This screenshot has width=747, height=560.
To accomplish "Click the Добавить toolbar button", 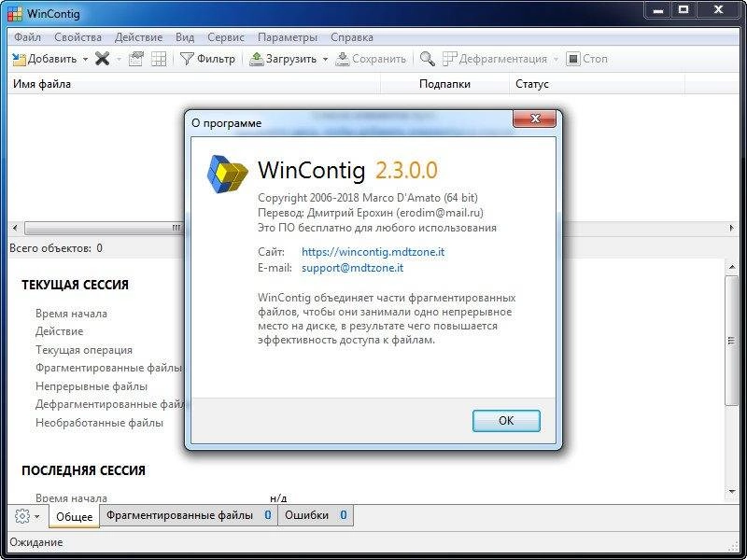I will (x=44, y=59).
